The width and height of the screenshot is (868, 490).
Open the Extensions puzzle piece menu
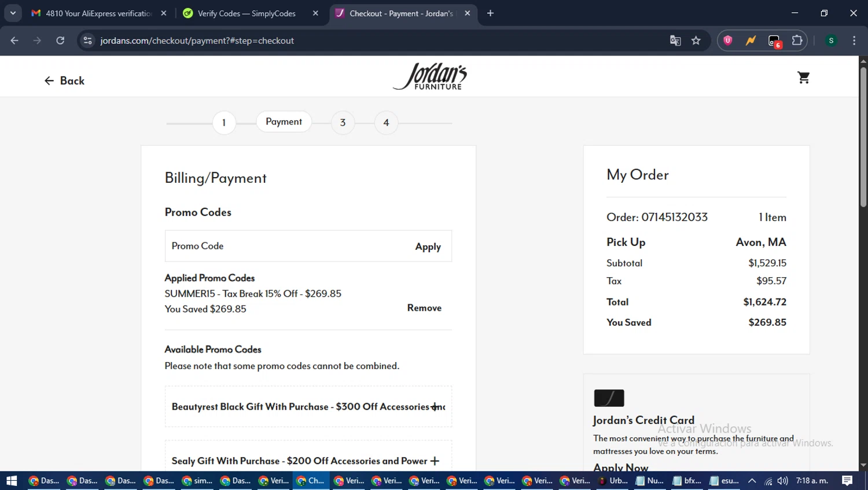pos(797,40)
